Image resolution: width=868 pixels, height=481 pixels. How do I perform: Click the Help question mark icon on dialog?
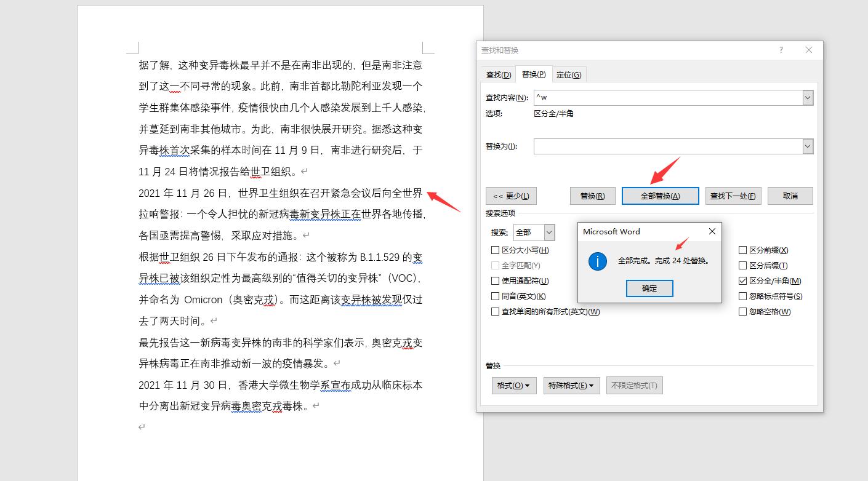coord(781,50)
